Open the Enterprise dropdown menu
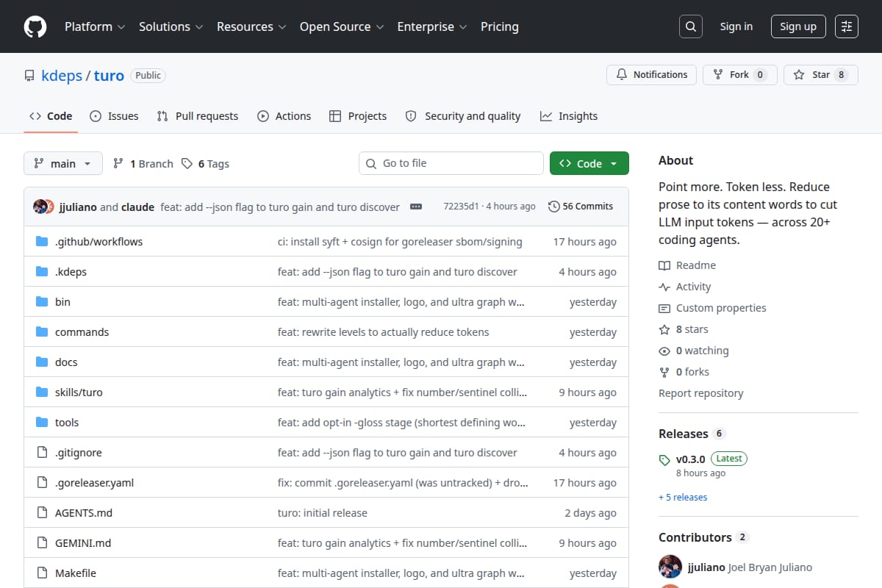 [432, 26]
